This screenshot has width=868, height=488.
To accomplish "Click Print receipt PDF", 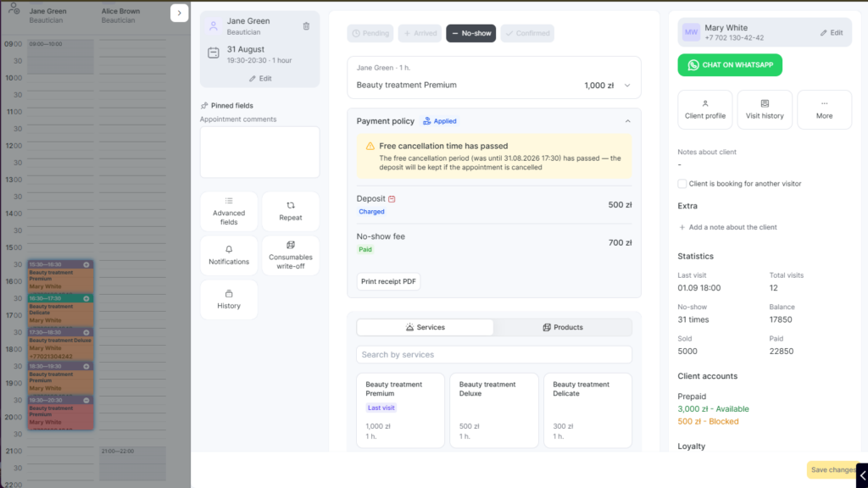I will (x=388, y=281).
